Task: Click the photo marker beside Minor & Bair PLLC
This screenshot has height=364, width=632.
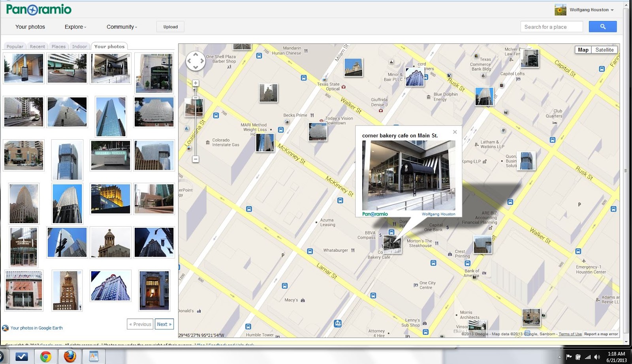Action: point(415,77)
